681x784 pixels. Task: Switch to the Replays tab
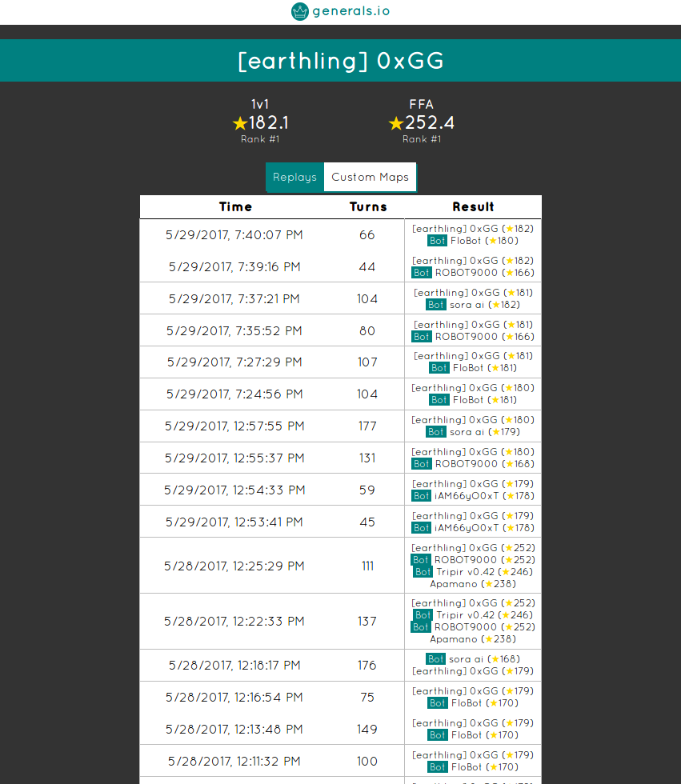pyautogui.click(x=294, y=178)
